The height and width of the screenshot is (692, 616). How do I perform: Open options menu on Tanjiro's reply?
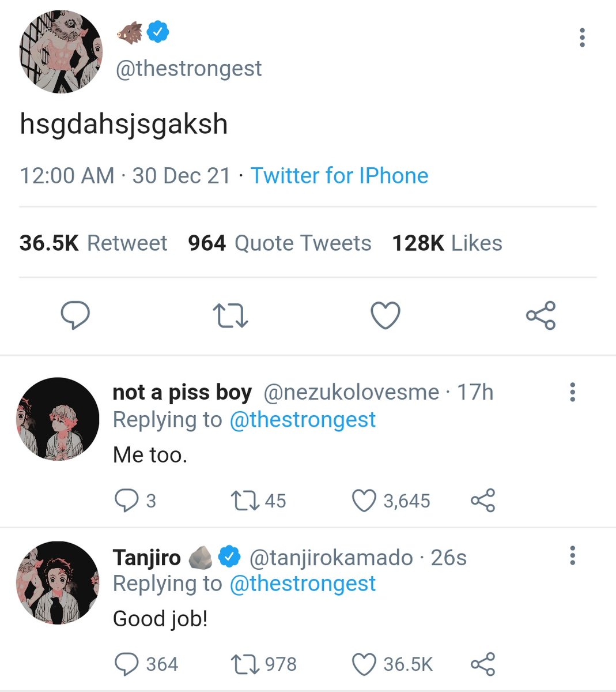point(572,556)
